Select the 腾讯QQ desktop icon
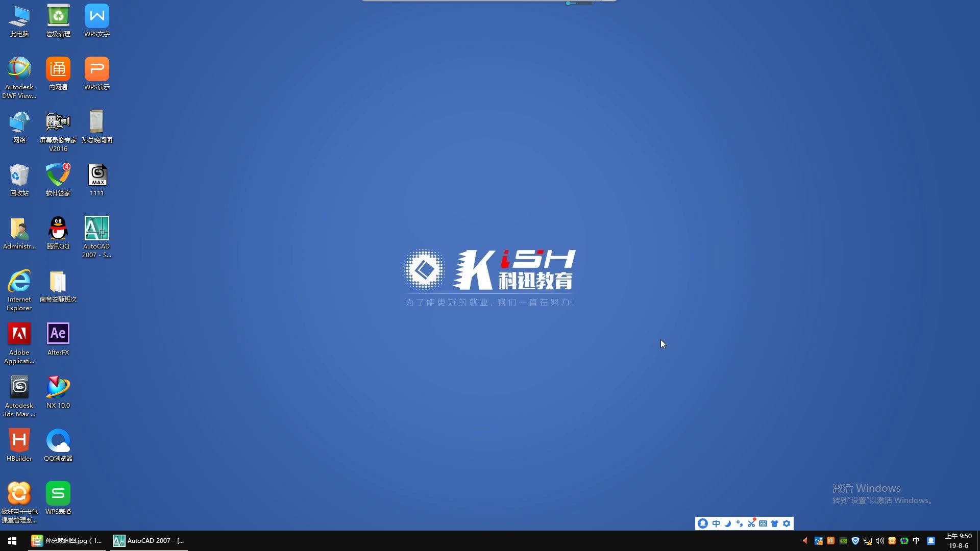Screen dimensions: 980x551 pos(58,233)
